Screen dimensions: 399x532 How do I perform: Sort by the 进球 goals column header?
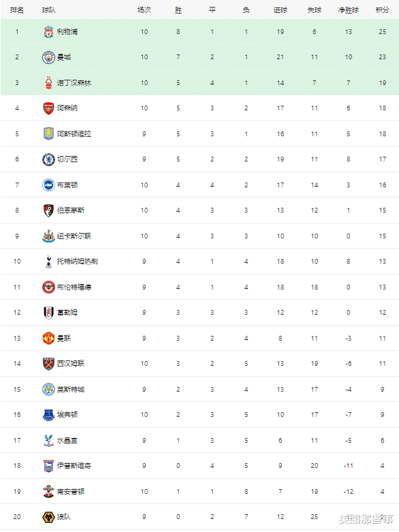click(281, 10)
